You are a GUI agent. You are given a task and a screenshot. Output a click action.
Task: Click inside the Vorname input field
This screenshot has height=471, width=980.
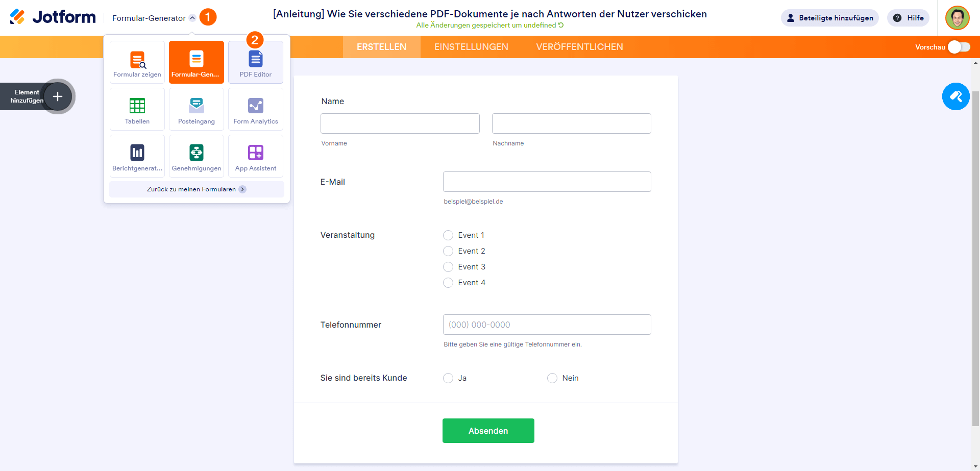click(400, 123)
